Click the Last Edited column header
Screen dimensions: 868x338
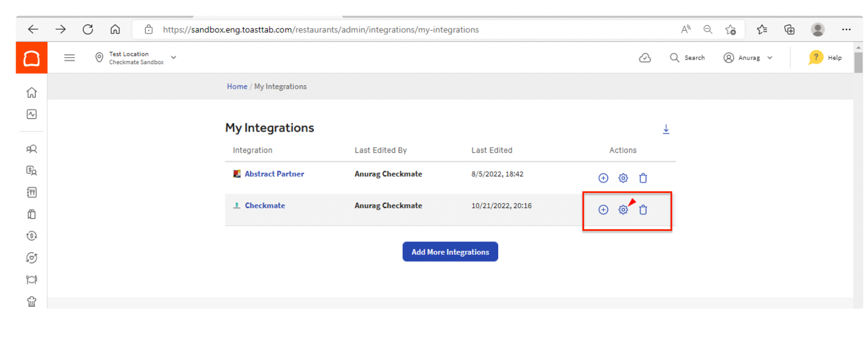click(x=492, y=151)
